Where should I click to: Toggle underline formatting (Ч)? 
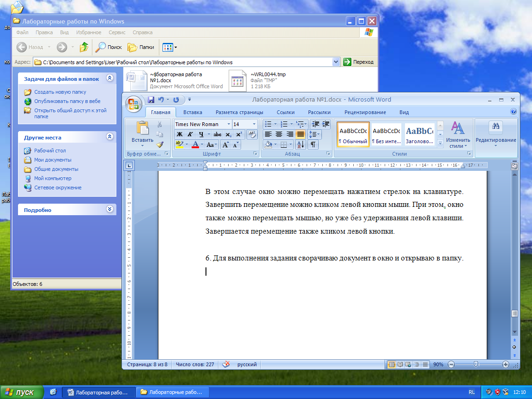pyautogui.click(x=201, y=134)
